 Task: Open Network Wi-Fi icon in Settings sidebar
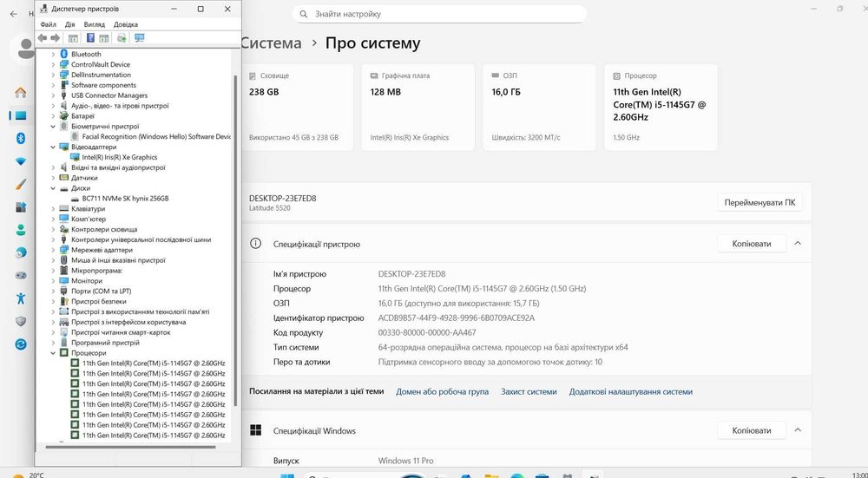[x=21, y=161]
